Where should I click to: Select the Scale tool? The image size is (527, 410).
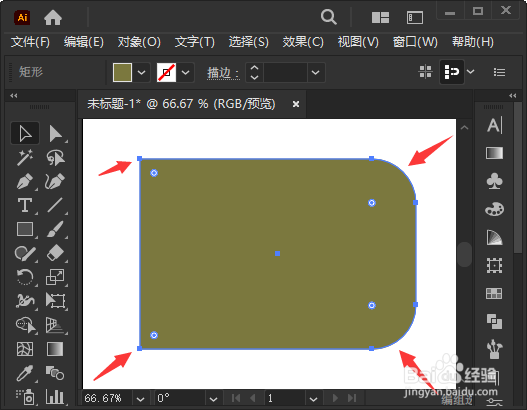[55, 277]
